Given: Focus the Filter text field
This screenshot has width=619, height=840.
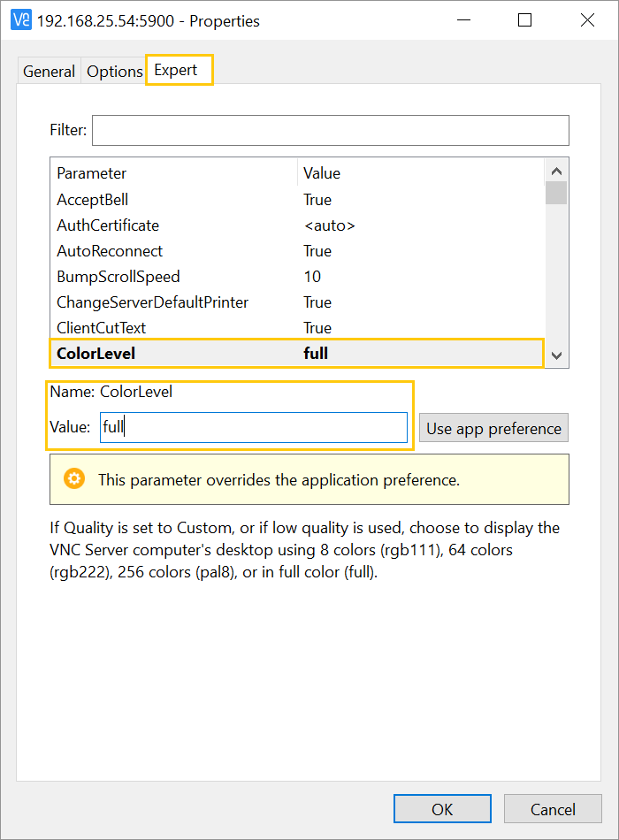Looking at the screenshot, I should point(330,130).
